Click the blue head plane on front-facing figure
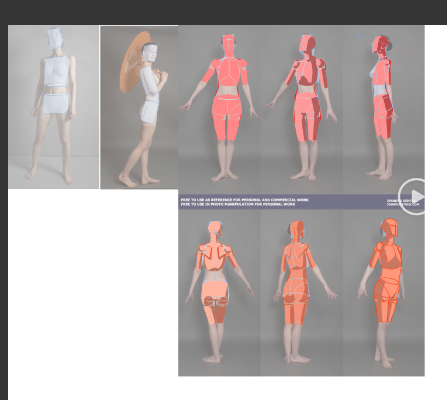This screenshot has width=447, height=400. (55, 38)
